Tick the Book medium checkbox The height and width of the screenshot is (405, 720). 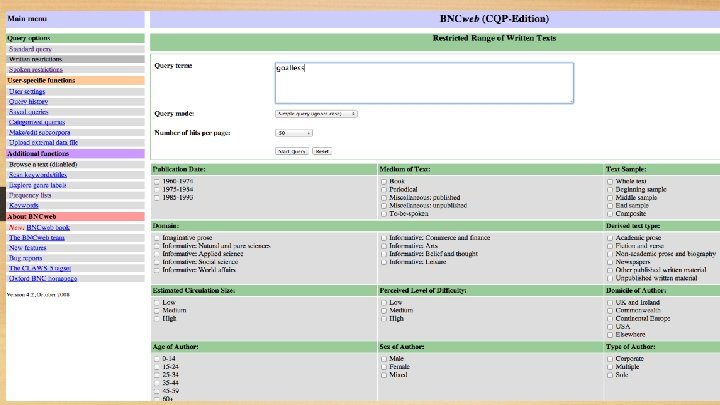coord(384,181)
